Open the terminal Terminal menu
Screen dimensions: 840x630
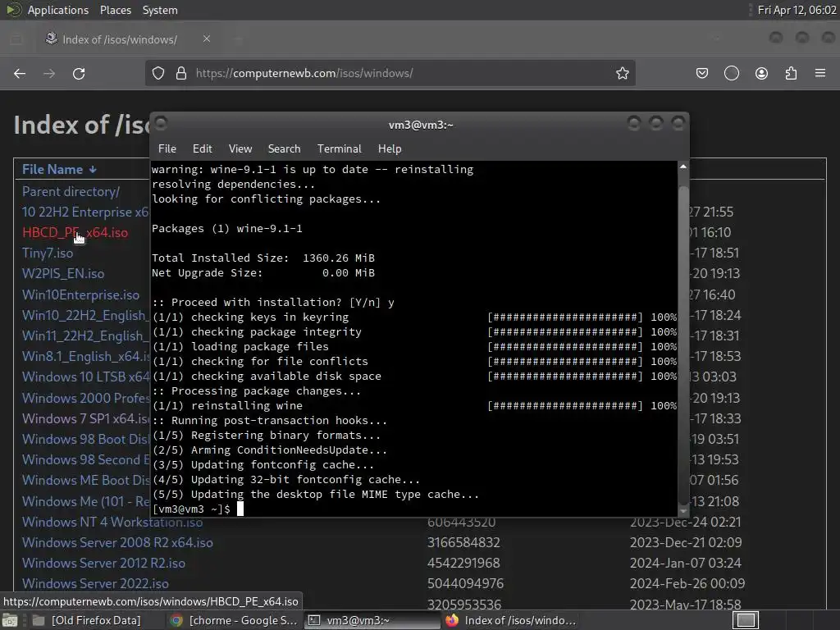pos(339,149)
